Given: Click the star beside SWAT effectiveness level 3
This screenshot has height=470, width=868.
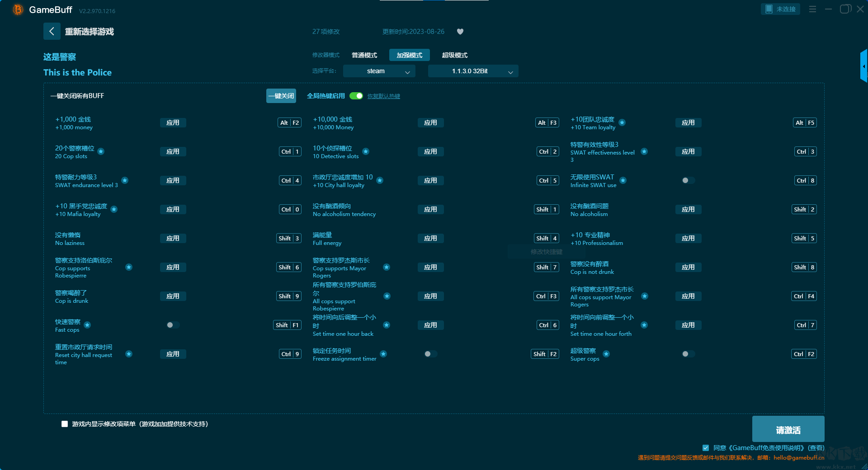Looking at the screenshot, I should 644,151.
